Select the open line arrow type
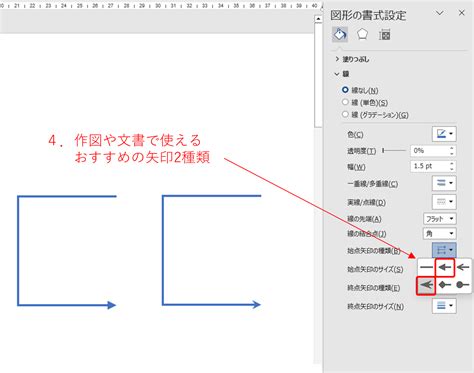This screenshot has width=474, height=373. [463, 267]
